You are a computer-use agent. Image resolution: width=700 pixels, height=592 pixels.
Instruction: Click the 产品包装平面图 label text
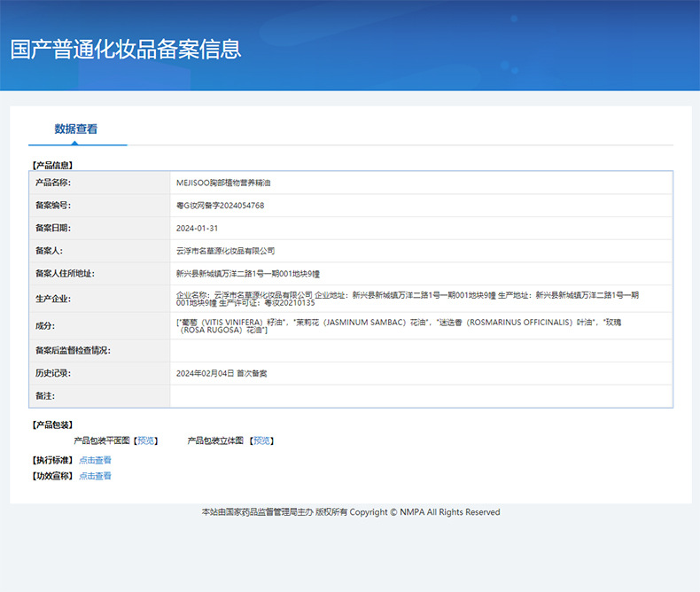[101, 440]
